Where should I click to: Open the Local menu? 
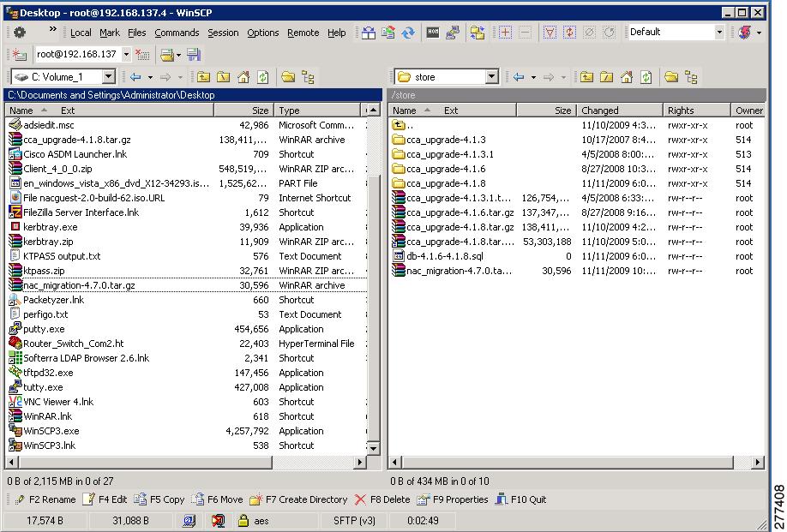81,33
